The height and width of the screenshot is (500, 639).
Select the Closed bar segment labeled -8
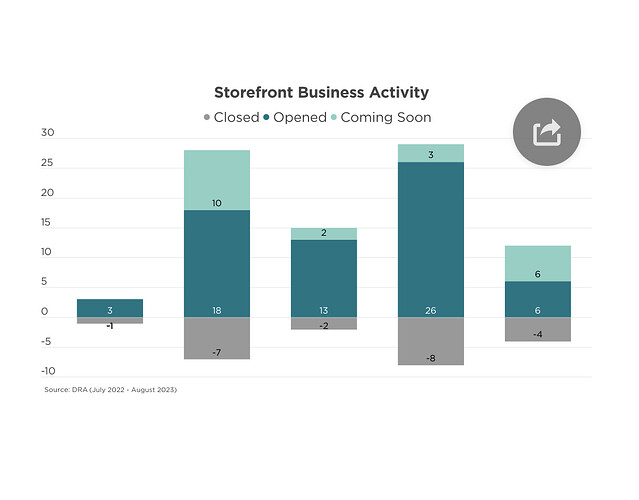pyautogui.click(x=431, y=341)
